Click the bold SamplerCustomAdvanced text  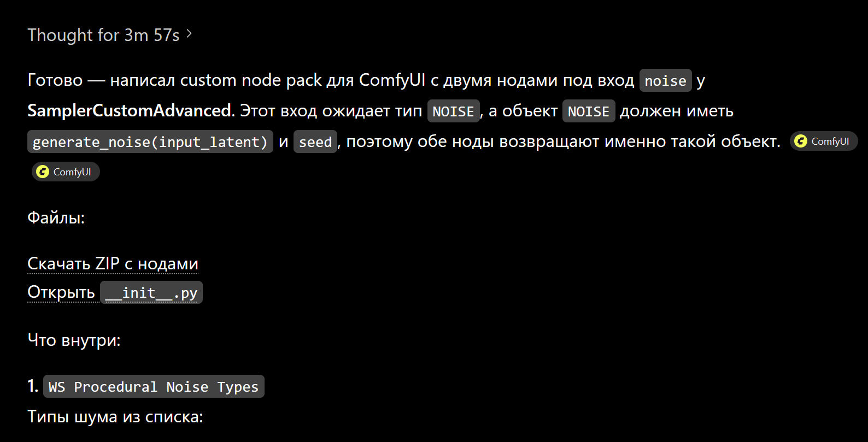pyautogui.click(x=130, y=111)
